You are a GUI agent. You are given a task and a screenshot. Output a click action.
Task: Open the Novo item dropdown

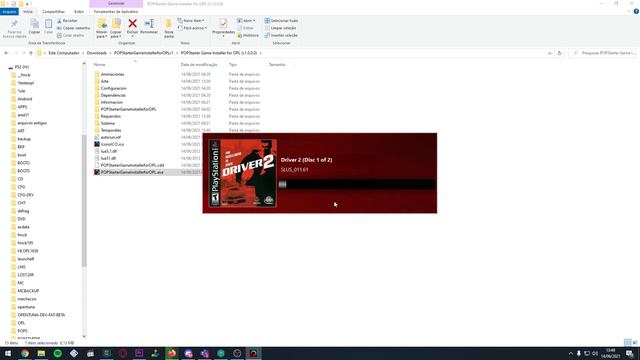click(191, 20)
